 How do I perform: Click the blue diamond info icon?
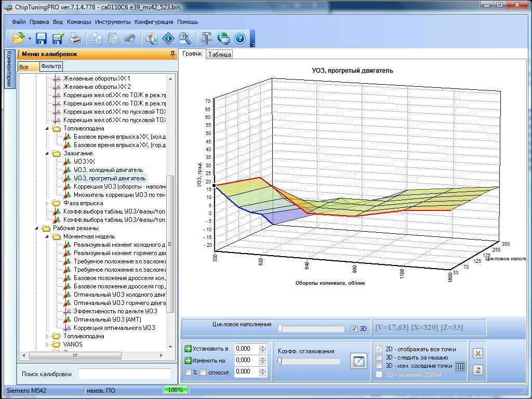point(167,38)
